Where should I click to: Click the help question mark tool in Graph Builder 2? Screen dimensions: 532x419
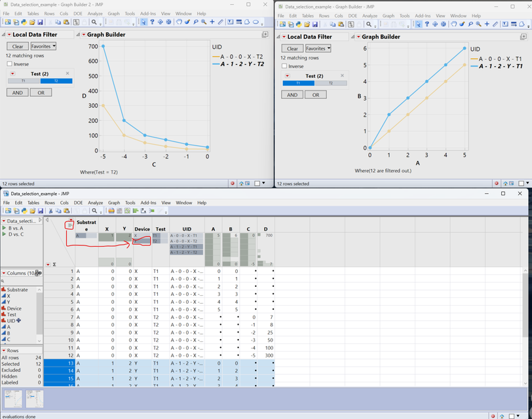pos(152,22)
